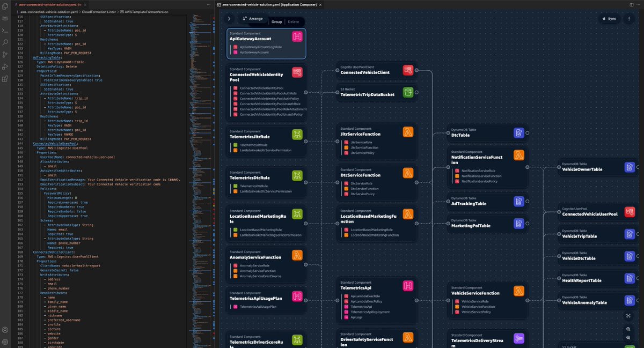Select the ApiGatewayAccount component card
The width and height of the screenshot is (644, 348).
click(266, 43)
